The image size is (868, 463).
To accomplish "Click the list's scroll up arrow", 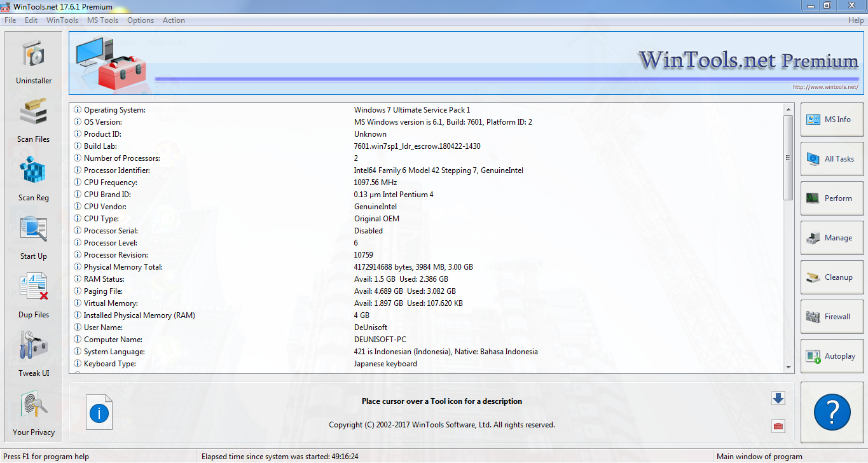I will pyautogui.click(x=789, y=109).
